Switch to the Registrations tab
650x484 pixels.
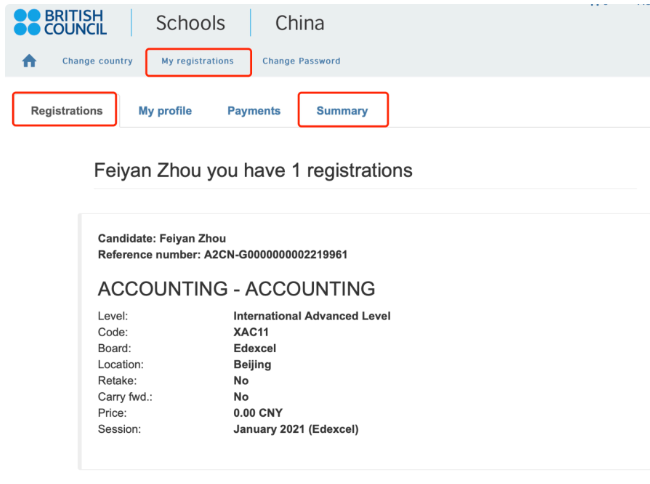point(67,111)
